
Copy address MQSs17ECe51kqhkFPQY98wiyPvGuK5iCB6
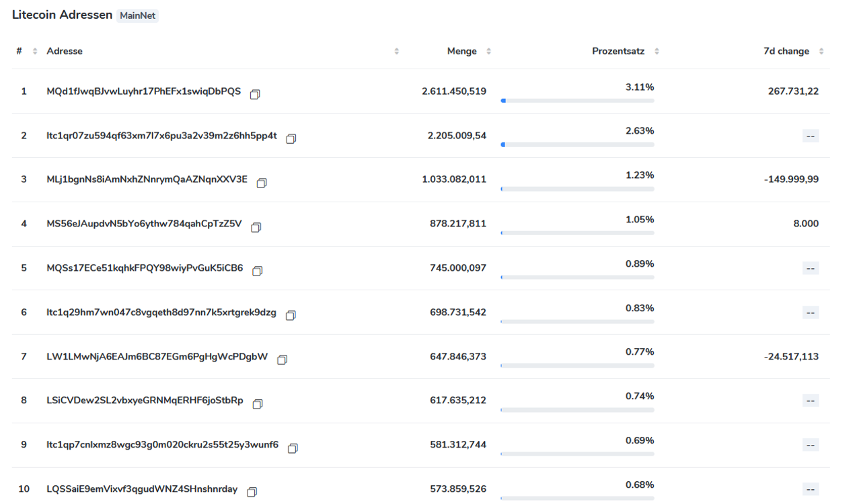(258, 271)
